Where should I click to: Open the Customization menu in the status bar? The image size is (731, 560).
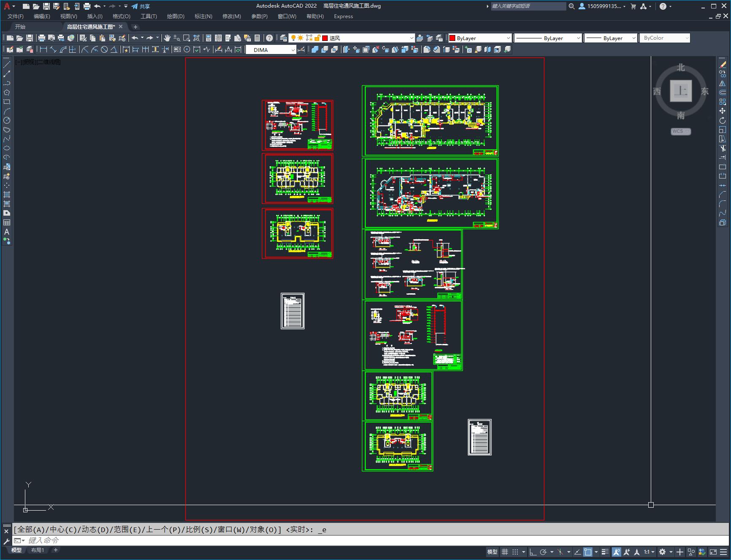723,552
